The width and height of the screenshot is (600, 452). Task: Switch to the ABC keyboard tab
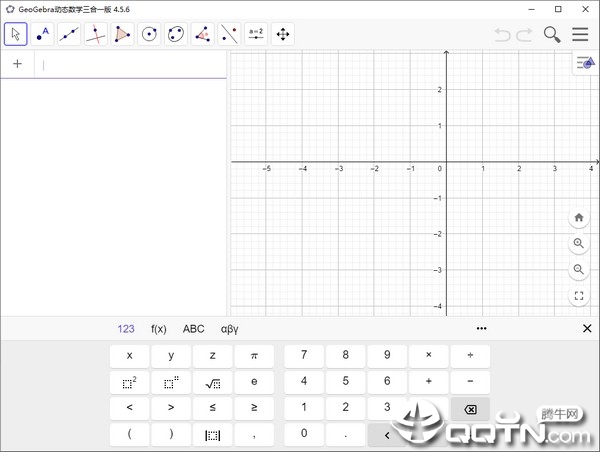tap(193, 329)
